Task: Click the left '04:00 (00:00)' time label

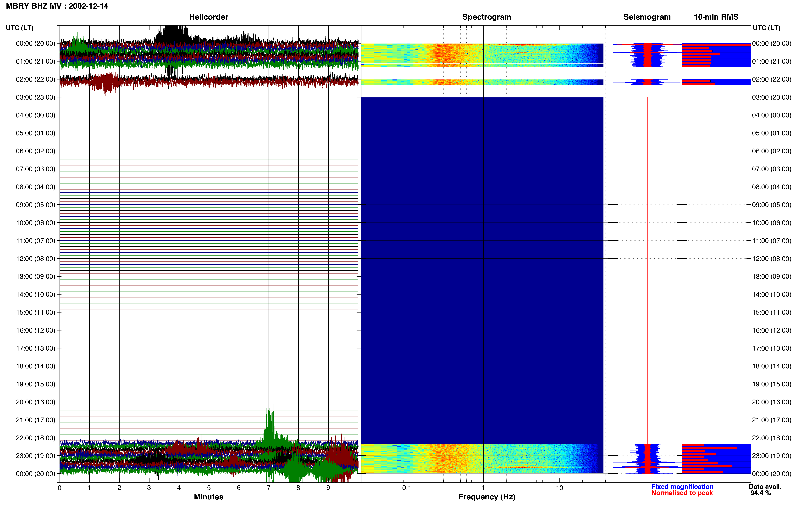Action: click(x=36, y=115)
